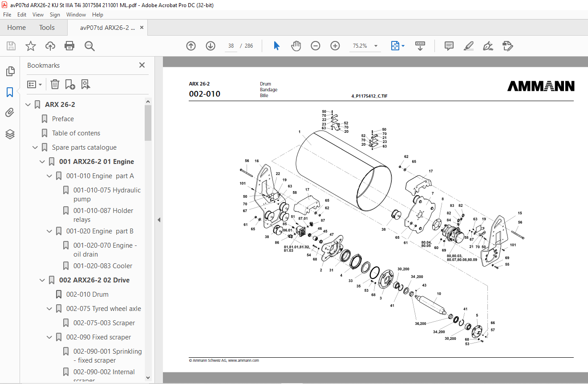Screen dimensions: 588x384
Task: Collapse 001 ARX26-2 01 Engine
Action: point(42,162)
